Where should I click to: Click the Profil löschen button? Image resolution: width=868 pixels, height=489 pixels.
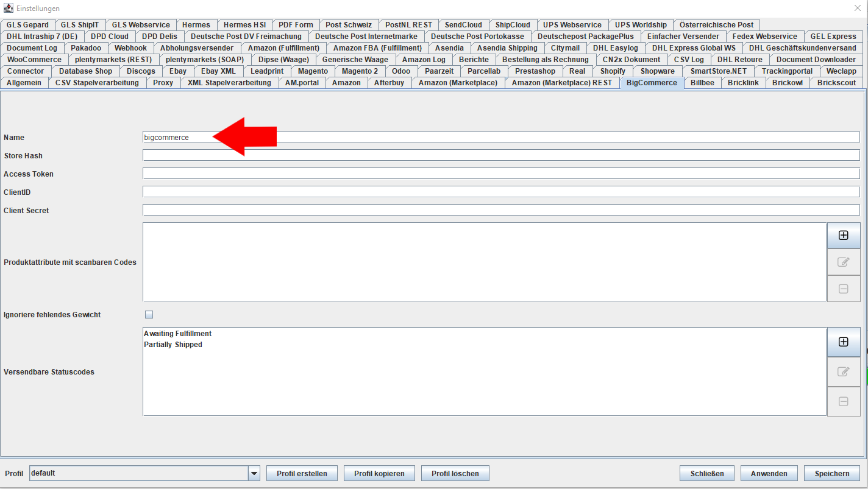(x=455, y=473)
